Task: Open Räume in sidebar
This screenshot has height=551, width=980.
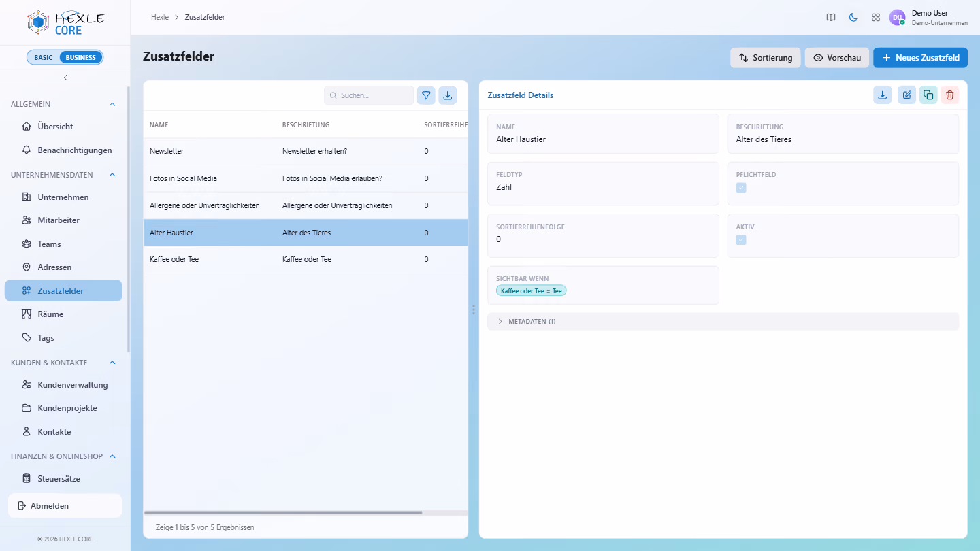Action: (x=63, y=314)
